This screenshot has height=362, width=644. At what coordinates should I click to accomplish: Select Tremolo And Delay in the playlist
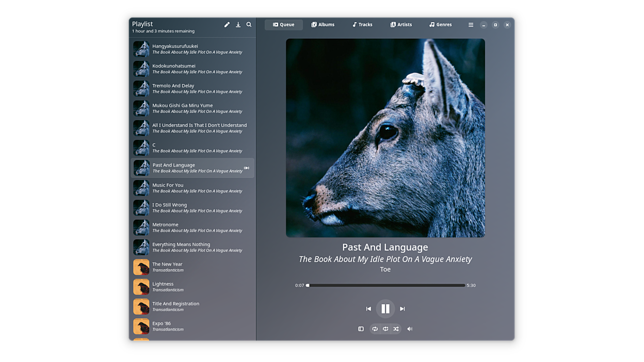tap(192, 89)
